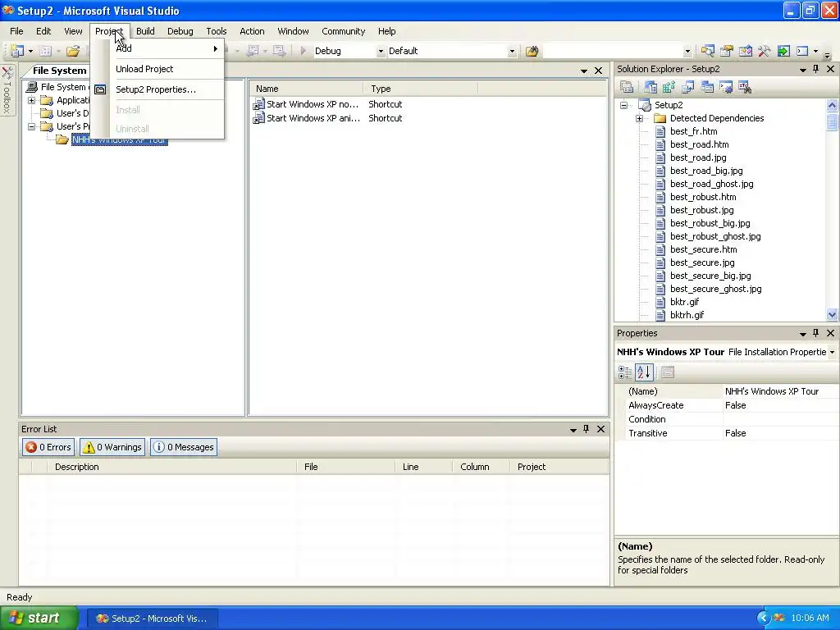
Task: Sort Error List by Description column
Action: pyautogui.click(x=171, y=467)
